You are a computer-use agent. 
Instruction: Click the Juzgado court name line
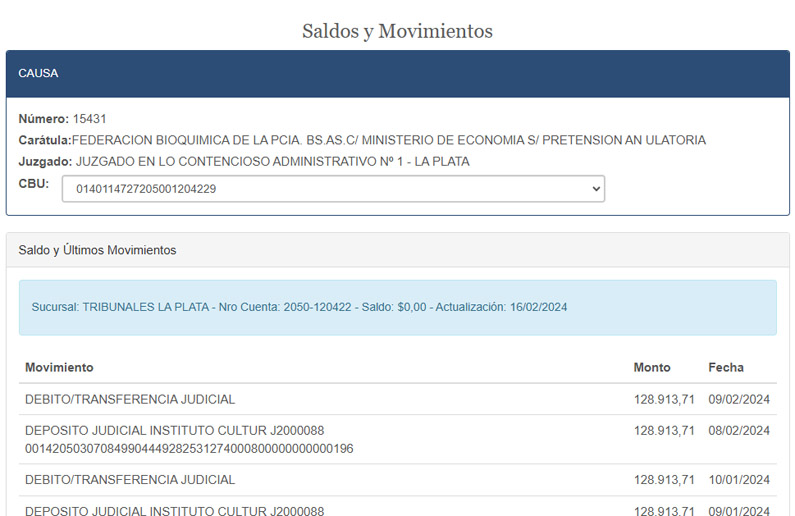click(272, 161)
